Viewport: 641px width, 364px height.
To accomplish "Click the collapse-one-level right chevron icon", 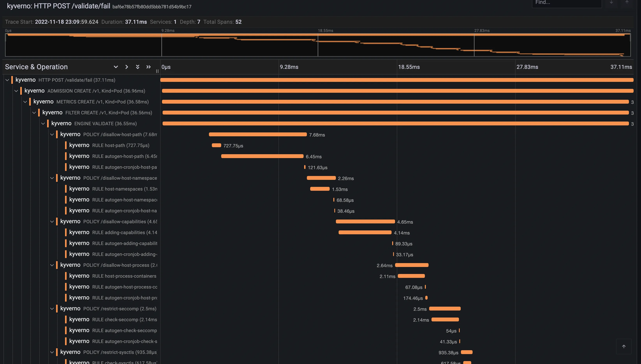I will click(x=127, y=67).
